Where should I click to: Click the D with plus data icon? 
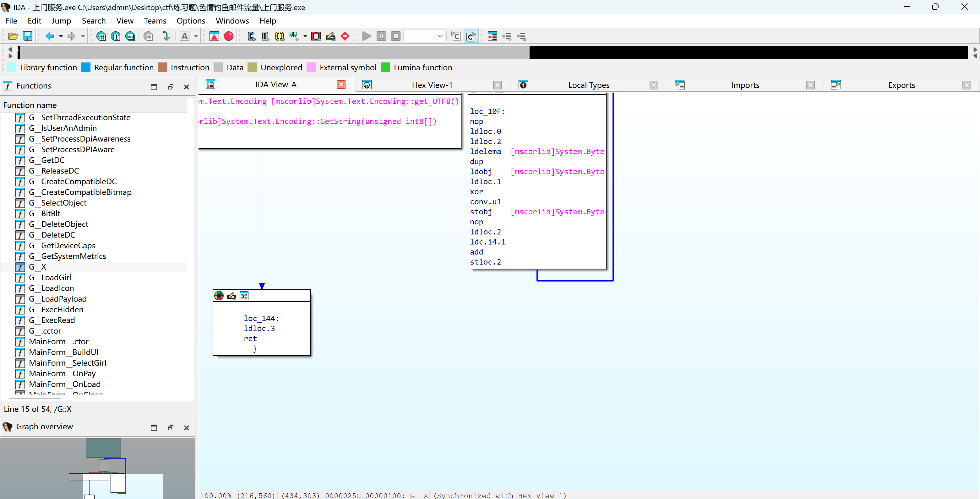[265, 36]
